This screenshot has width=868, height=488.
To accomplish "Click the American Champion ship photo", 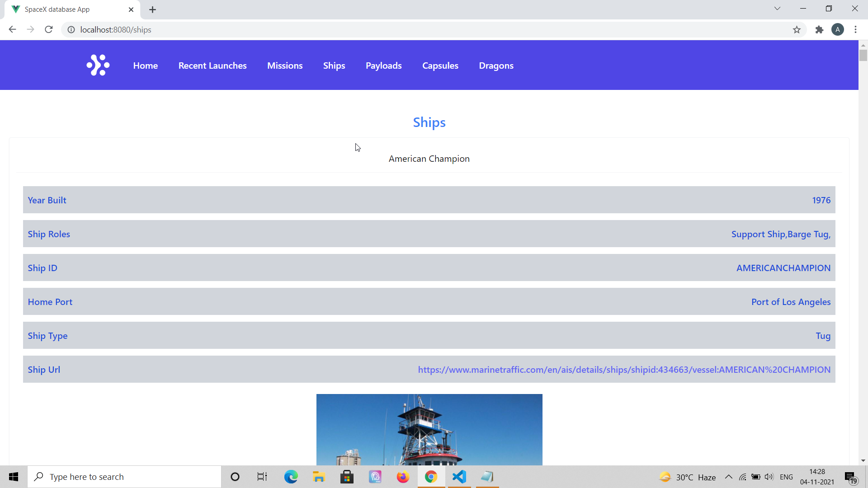I will coord(429,429).
